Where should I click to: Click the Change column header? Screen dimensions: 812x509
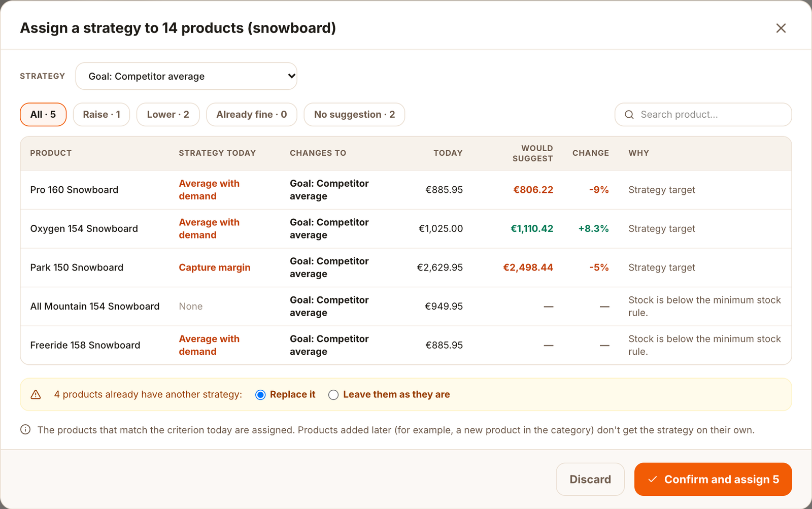point(591,153)
